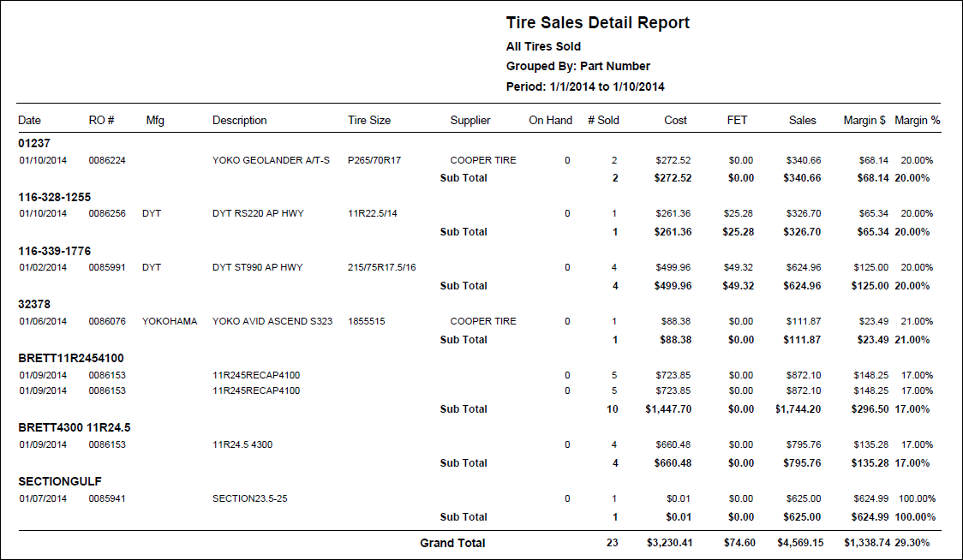The height and width of the screenshot is (560, 963).
Task: Select part number group 116-328-1255
Action: point(55,197)
